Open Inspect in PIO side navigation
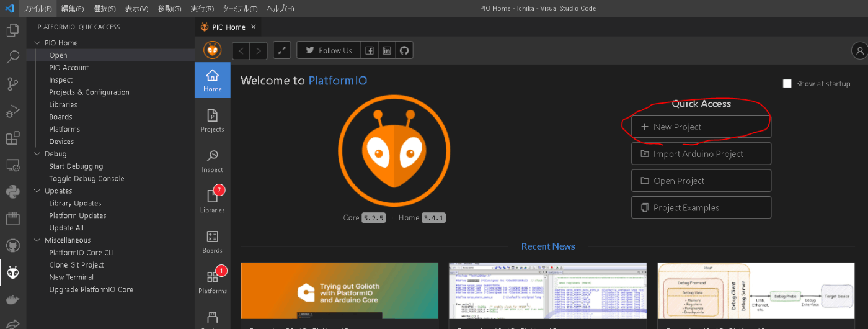868x329 pixels. 213,161
